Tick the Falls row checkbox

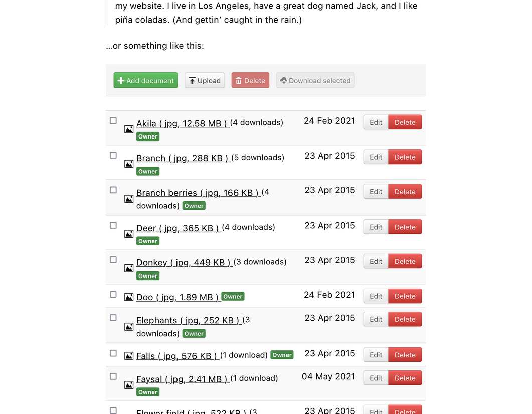pyautogui.click(x=113, y=353)
